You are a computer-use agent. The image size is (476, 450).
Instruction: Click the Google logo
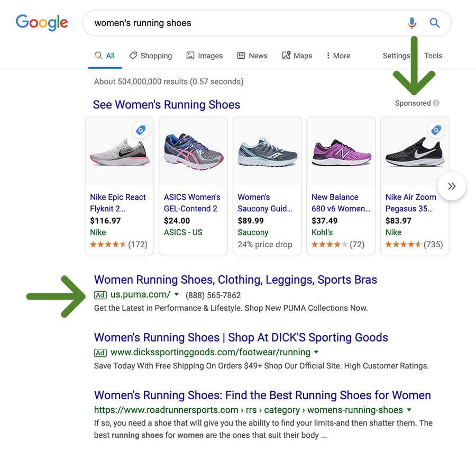click(42, 22)
